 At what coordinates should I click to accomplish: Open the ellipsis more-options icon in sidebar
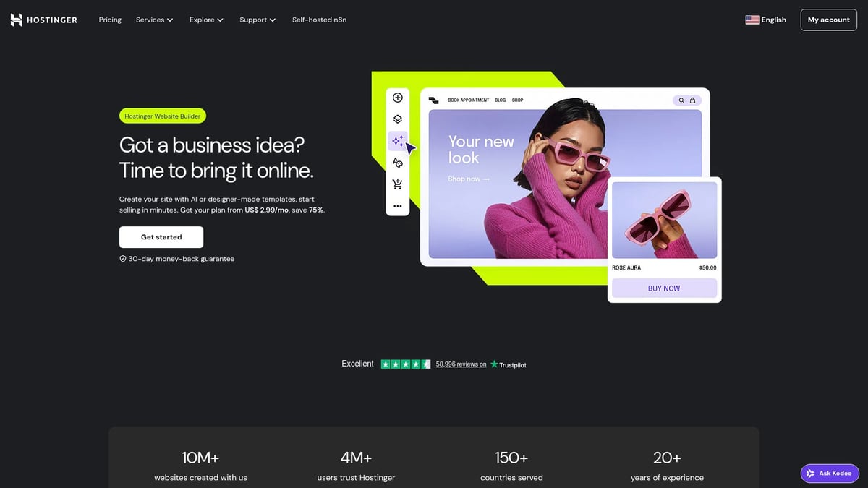tap(397, 205)
